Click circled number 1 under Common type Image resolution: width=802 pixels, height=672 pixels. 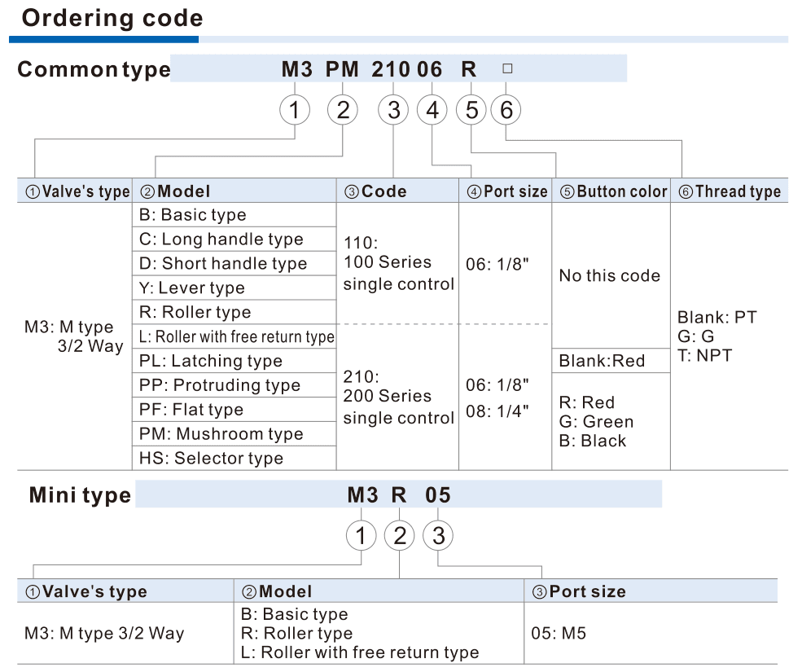pyautogui.click(x=295, y=110)
